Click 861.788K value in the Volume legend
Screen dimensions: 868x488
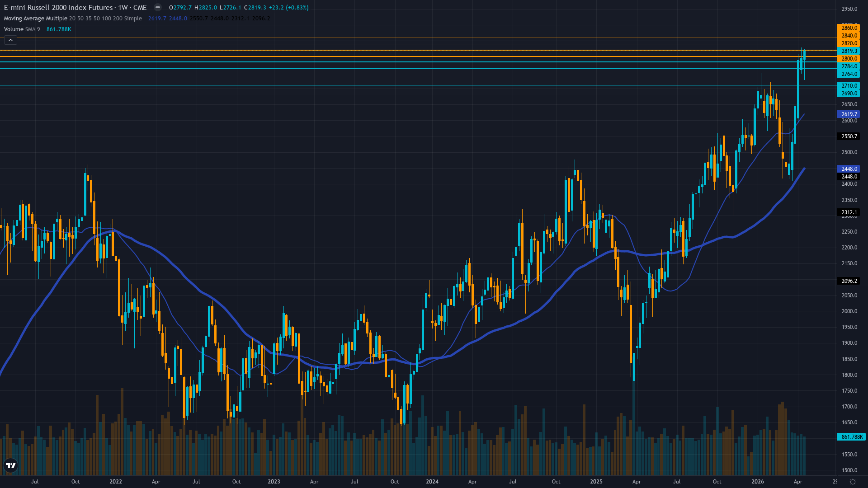tap(59, 29)
